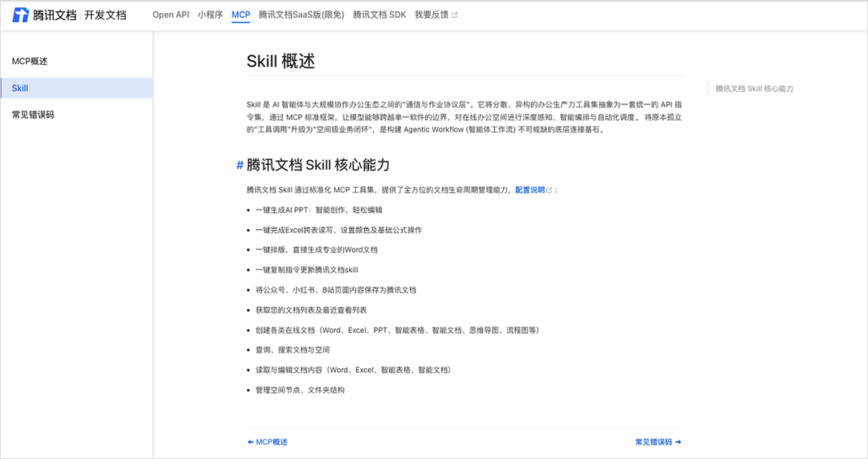Open the 腾讯文档SaaS版(限免) tab
868x459 pixels.
click(301, 15)
